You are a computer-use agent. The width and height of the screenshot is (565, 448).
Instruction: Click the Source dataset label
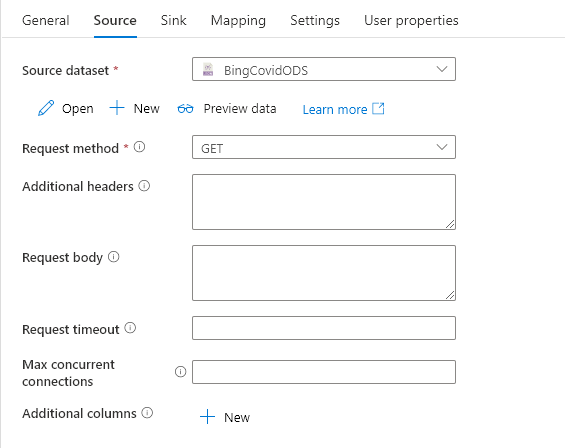point(65,70)
